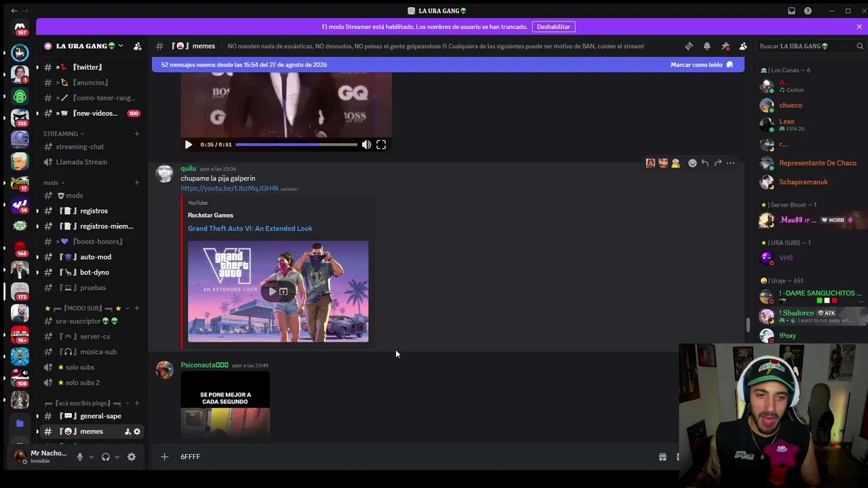The image size is (868, 488).
Task: Open the gift picker icon
Action: (663, 457)
